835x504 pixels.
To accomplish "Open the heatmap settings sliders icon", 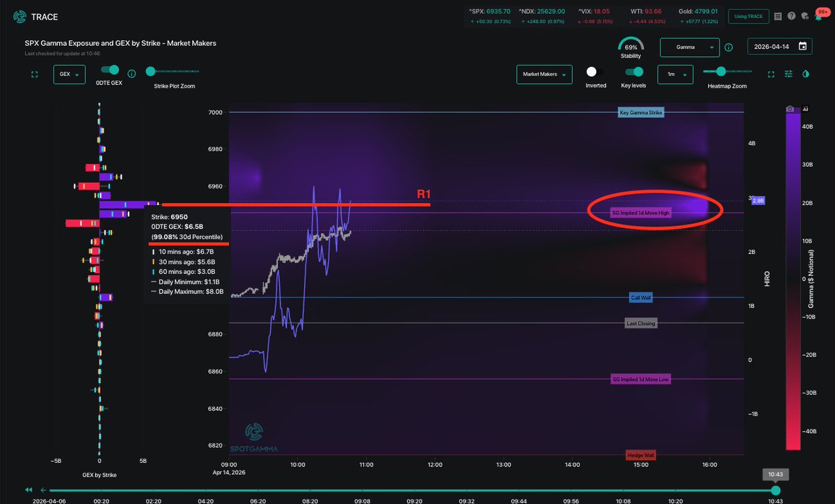I will pos(789,74).
